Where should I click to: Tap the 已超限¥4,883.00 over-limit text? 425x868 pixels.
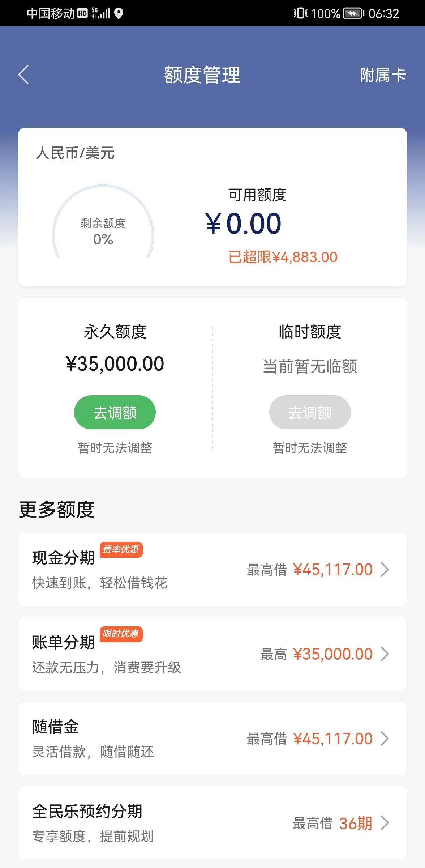coord(283,257)
